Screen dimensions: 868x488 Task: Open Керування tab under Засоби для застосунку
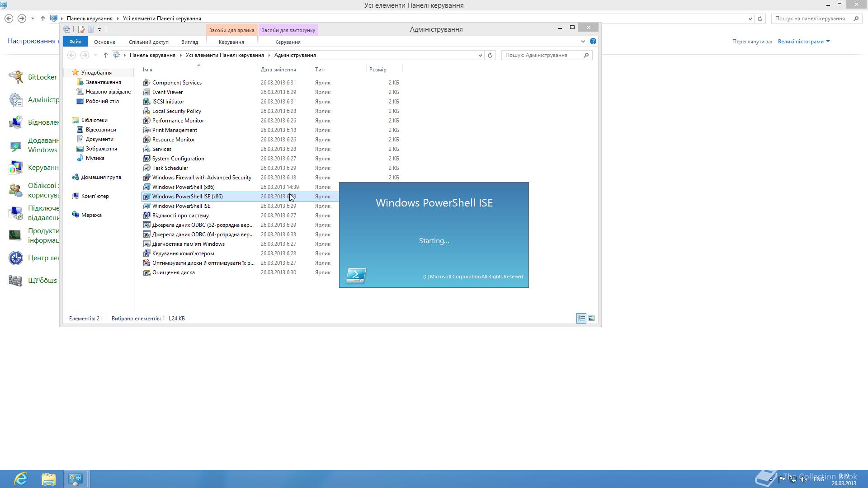click(x=288, y=42)
